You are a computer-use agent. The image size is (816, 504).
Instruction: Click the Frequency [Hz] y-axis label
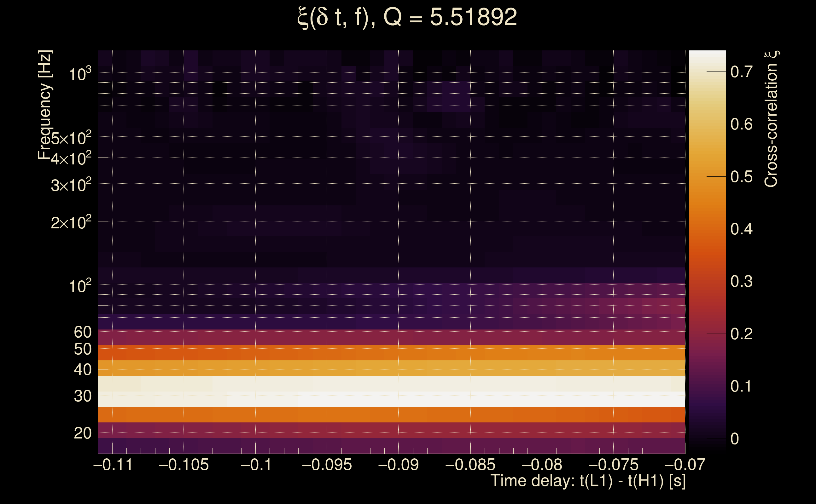(45, 105)
